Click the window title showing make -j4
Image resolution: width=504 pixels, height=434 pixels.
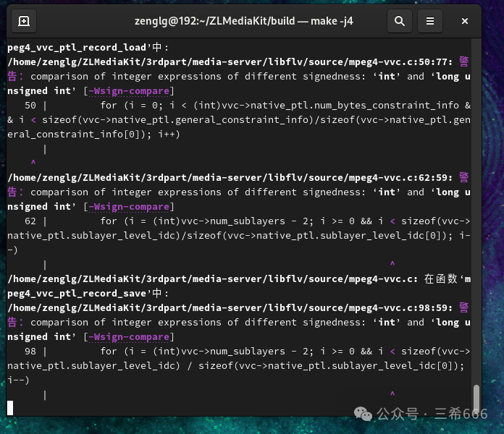(x=244, y=21)
